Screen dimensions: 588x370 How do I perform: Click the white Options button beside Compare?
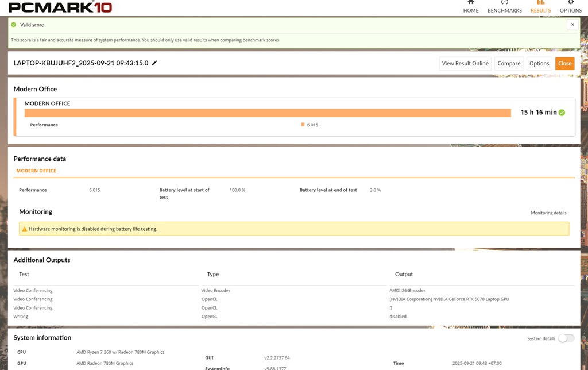(x=539, y=64)
